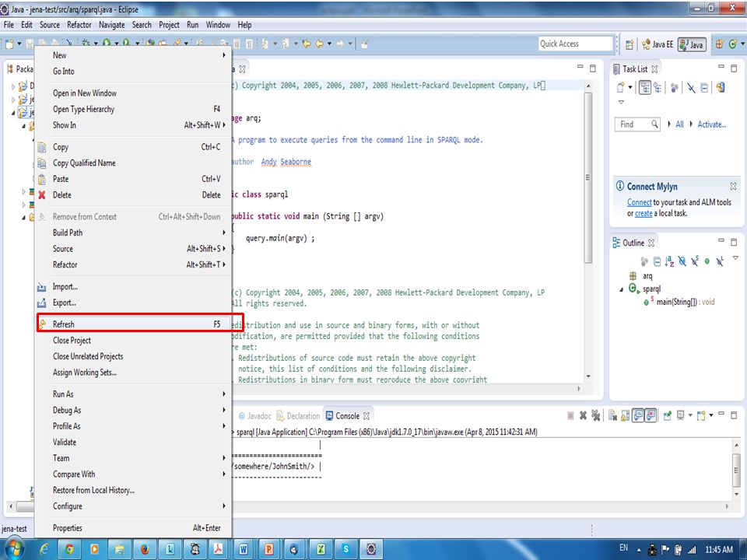Open Excel from the Windows taskbar
The image size is (747, 560).
321,550
